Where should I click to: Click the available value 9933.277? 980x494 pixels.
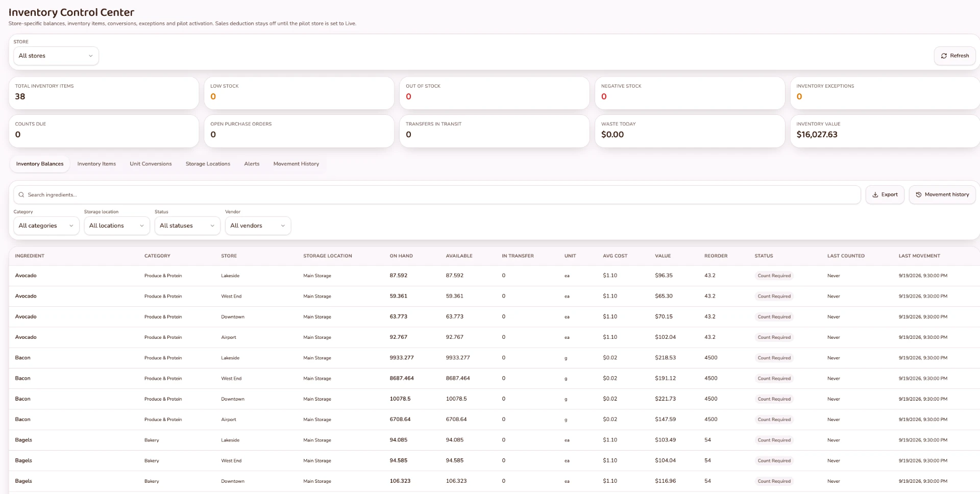[x=458, y=358]
